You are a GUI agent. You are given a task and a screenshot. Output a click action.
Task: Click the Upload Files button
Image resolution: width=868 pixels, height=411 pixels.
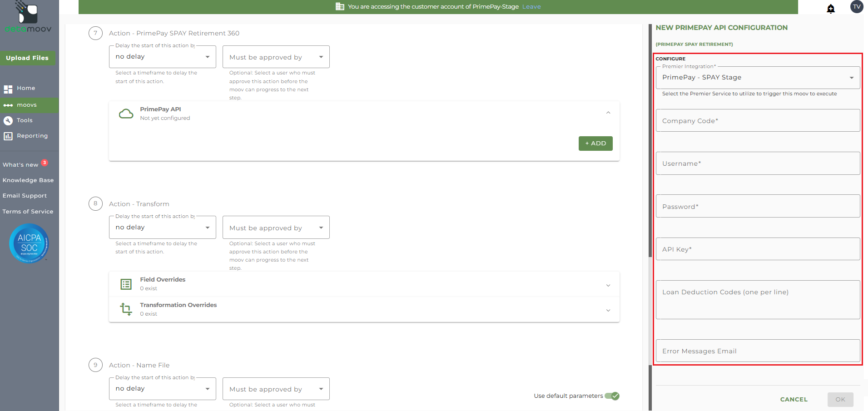coord(27,58)
